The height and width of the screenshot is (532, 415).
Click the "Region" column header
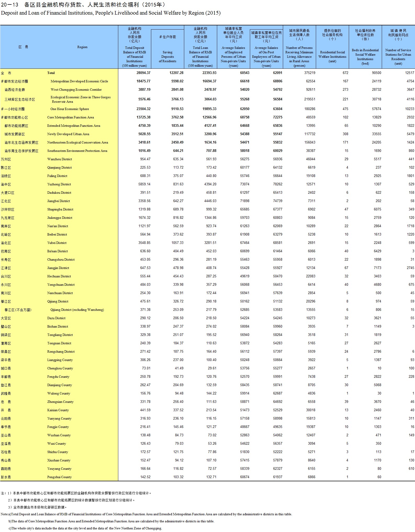82,47
